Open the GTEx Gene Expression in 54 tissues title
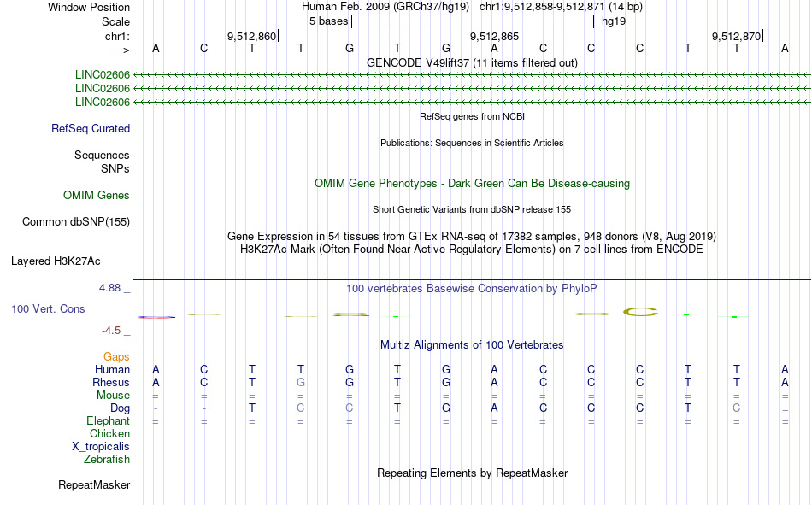812x505 pixels. click(x=472, y=236)
